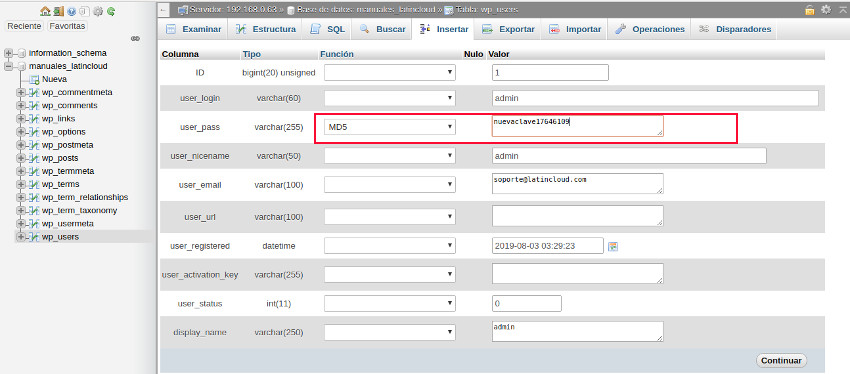
Task: Expand the information_schema database node
Action: (x=8, y=53)
